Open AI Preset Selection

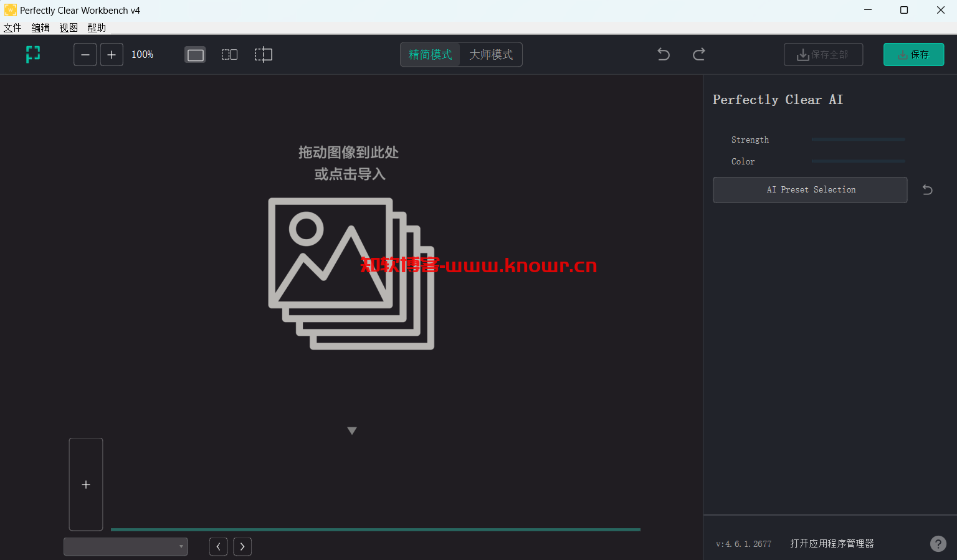click(810, 190)
